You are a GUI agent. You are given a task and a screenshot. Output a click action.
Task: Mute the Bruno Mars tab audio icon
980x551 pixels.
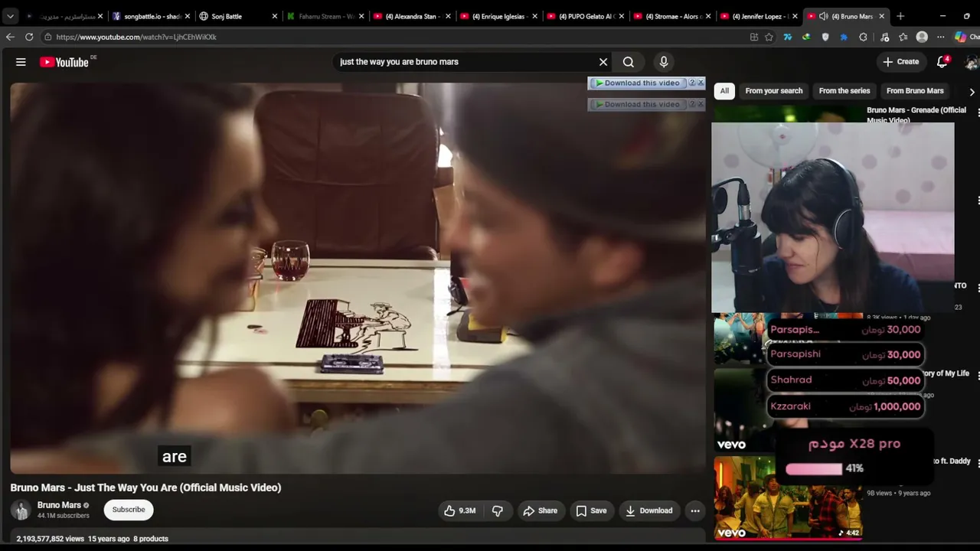pos(823,16)
